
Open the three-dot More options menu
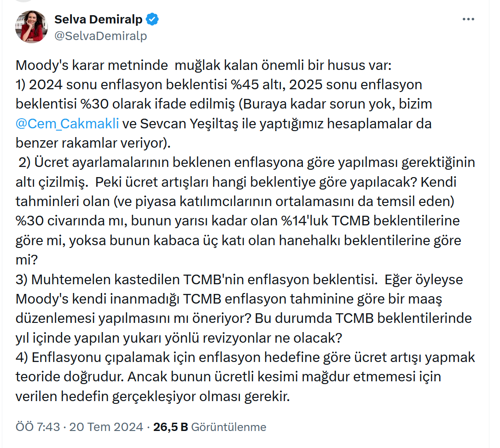click(468, 20)
